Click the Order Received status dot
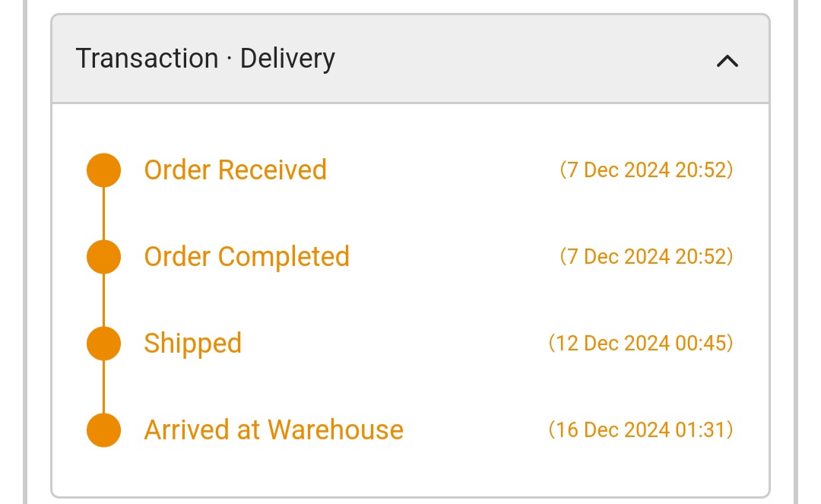The width and height of the screenshot is (821, 504). point(104,170)
